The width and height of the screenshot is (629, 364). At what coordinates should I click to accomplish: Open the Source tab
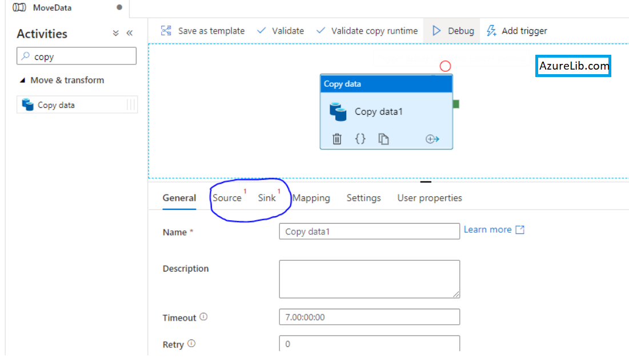pyautogui.click(x=227, y=198)
